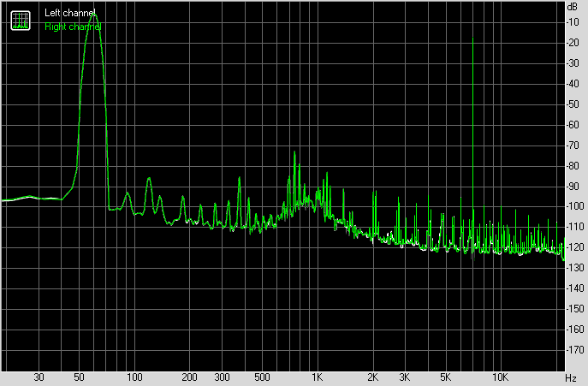Click the 3K frequency axis label
The height and width of the screenshot is (386, 588).
pos(405,377)
